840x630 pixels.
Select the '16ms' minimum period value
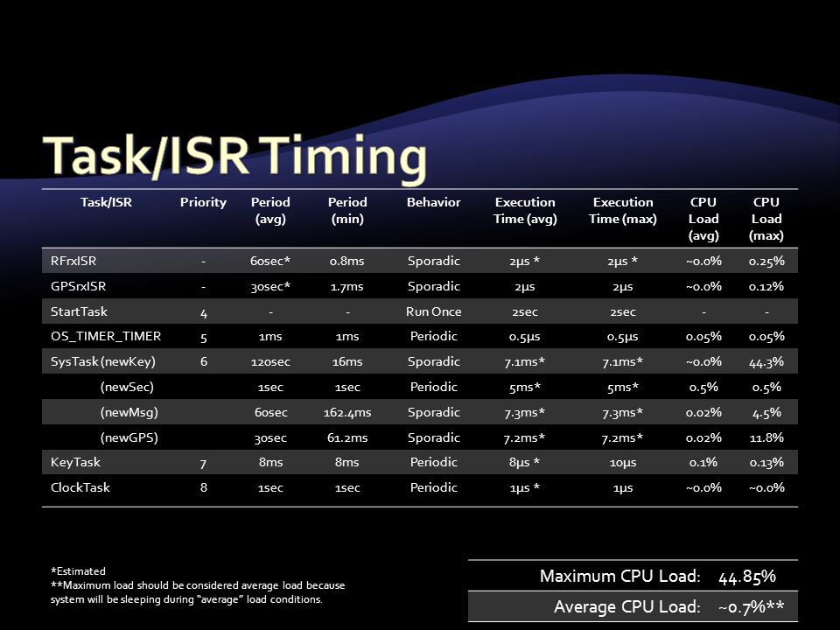tap(347, 362)
